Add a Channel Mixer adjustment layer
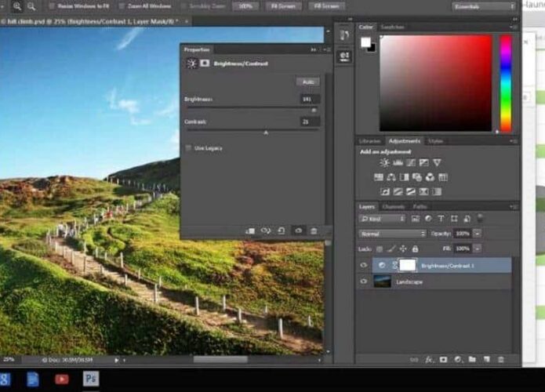This screenshot has width=545, height=392. [430, 177]
